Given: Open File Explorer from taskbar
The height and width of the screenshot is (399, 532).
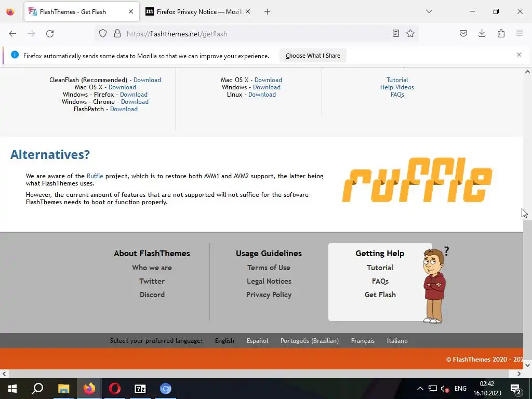Looking at the screenshot, I should 63,389.
